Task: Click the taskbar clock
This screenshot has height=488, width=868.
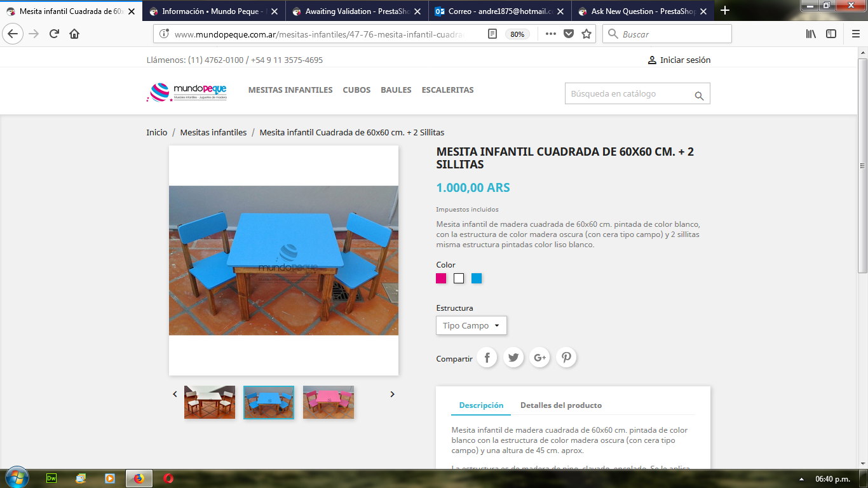Action: pyautogui.click(x=832, y=479)
